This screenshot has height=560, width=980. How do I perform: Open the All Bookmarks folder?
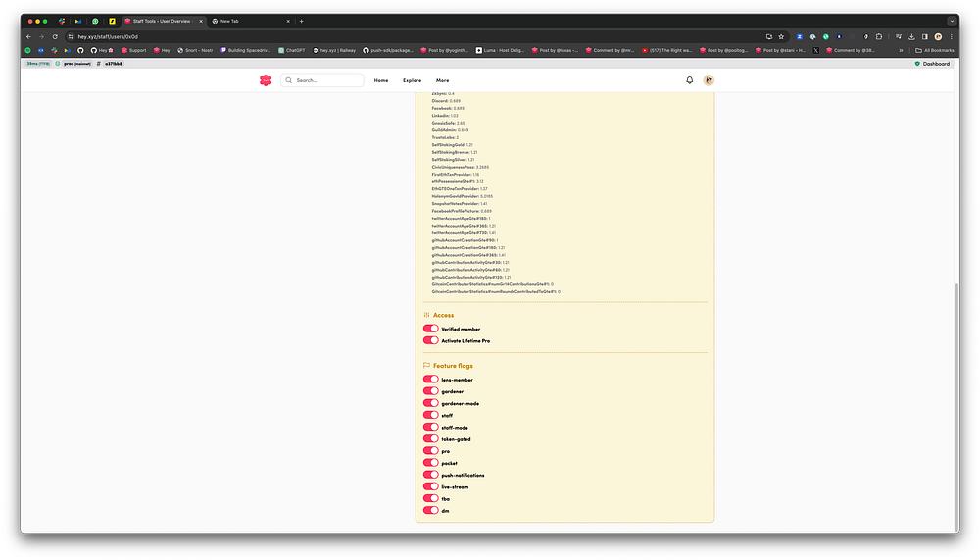click(935, 50)
